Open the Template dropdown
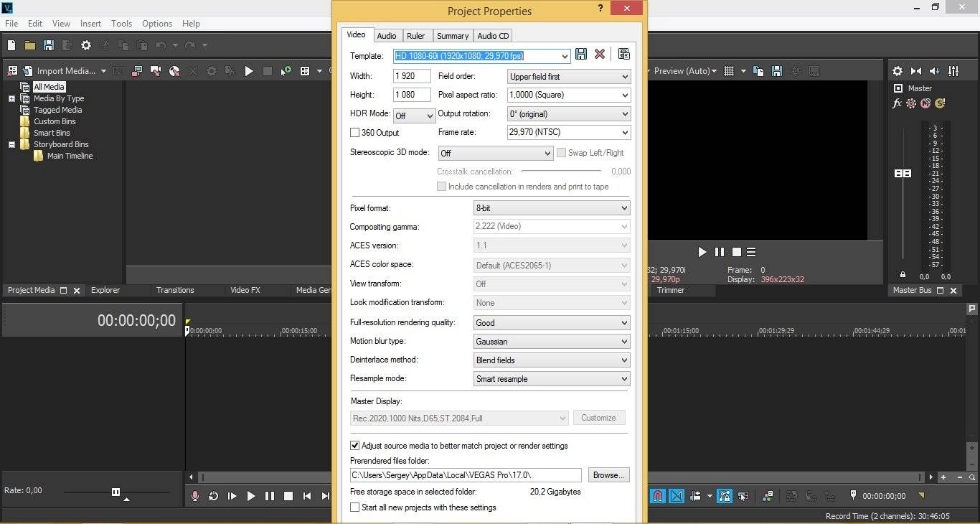Screen dimensions: 980x524 pyautogui.click(x=565, y=56)
